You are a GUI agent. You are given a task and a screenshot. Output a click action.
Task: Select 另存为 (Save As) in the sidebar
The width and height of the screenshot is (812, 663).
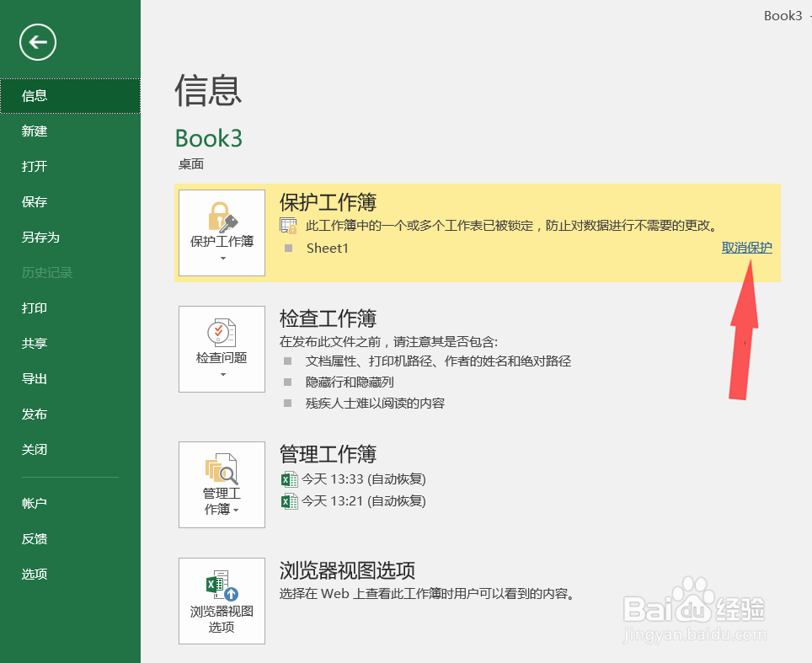pyautogui.click(x=37, y=237)
